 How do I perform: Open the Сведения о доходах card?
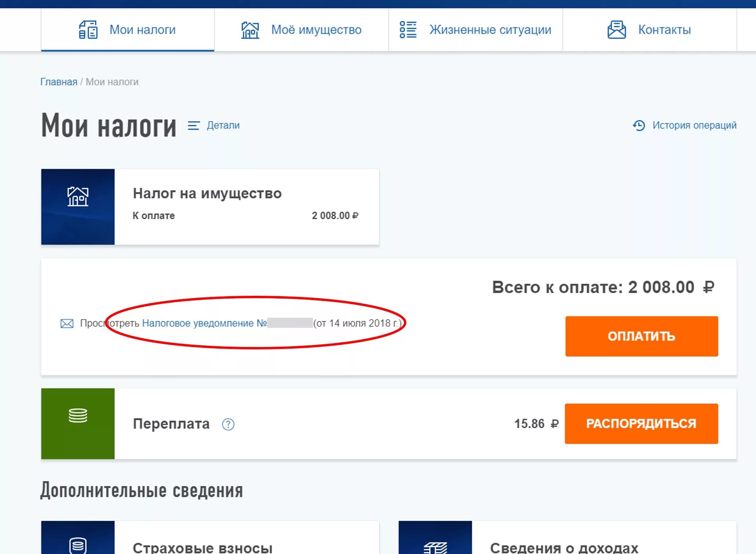pyautogui.click(x=567, y=537)
